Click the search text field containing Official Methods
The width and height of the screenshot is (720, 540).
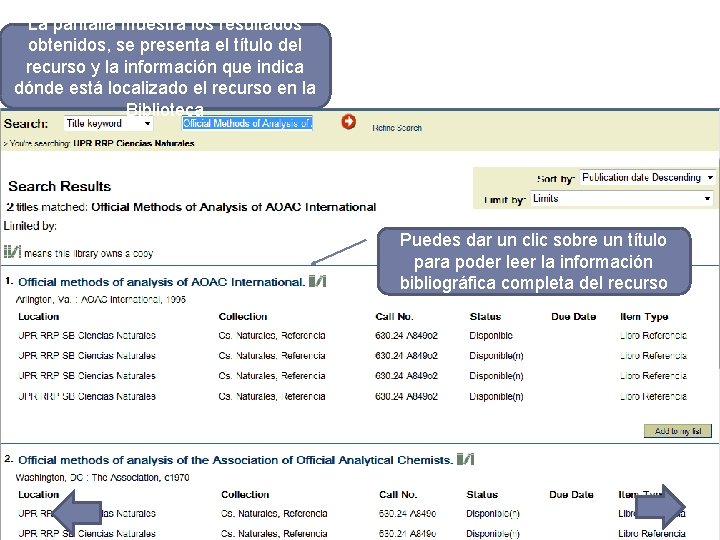click(x=247, y=123)
